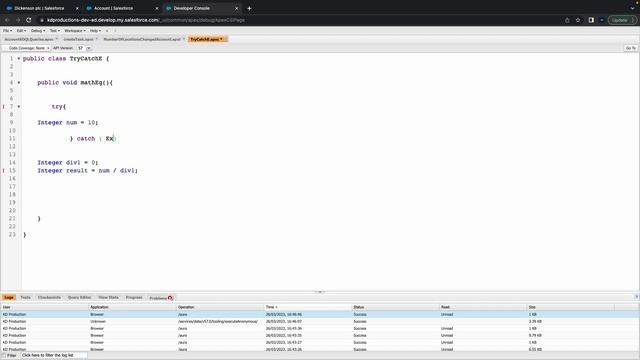Open the File menu
640x360 pixels.
pos(7,31)
